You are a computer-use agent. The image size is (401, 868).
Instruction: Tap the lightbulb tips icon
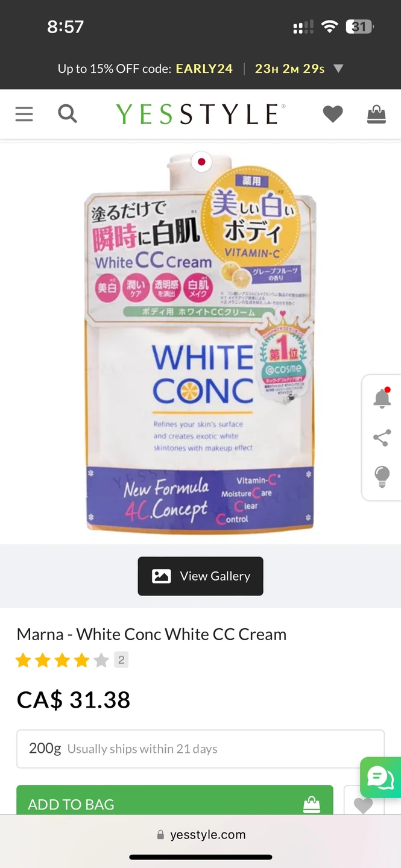pos(382,476)
